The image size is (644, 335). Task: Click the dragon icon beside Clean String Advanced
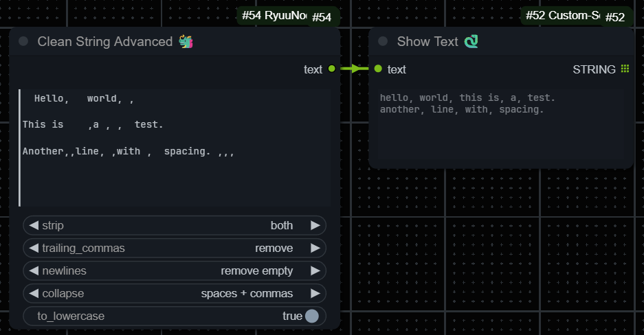tap(186, 41)
